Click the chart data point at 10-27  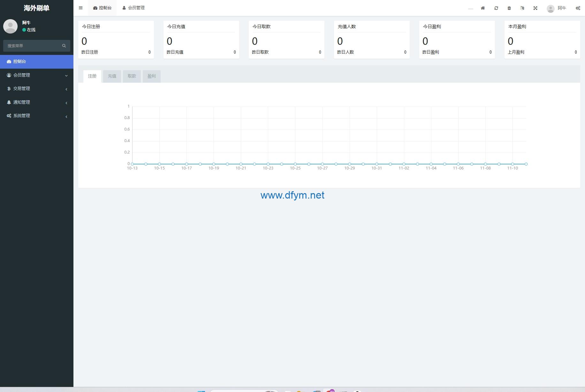(x=323, y=164)
